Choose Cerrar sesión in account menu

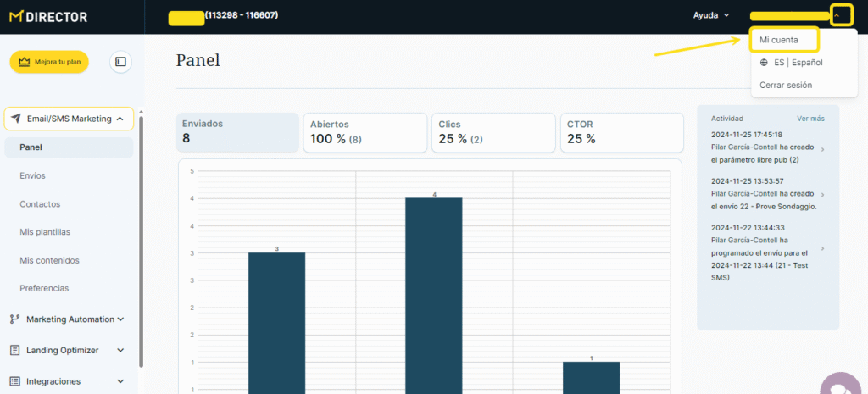(785, 85)
